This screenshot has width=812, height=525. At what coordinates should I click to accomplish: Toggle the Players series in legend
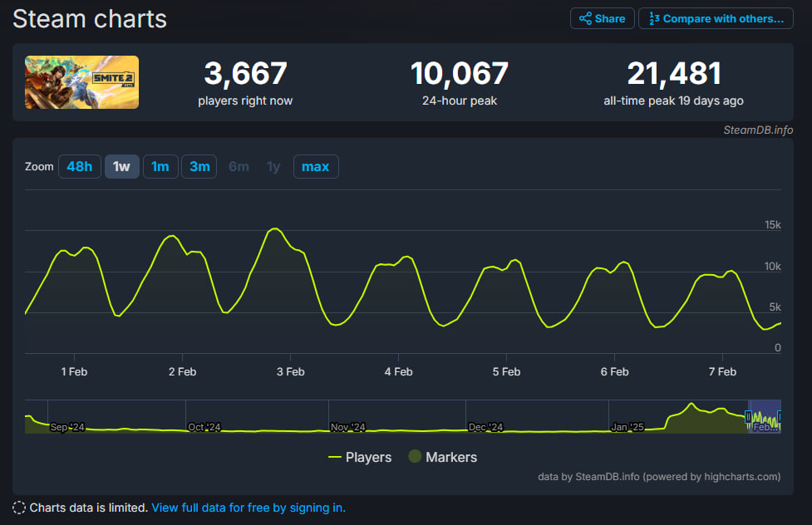tap(360, 457)
